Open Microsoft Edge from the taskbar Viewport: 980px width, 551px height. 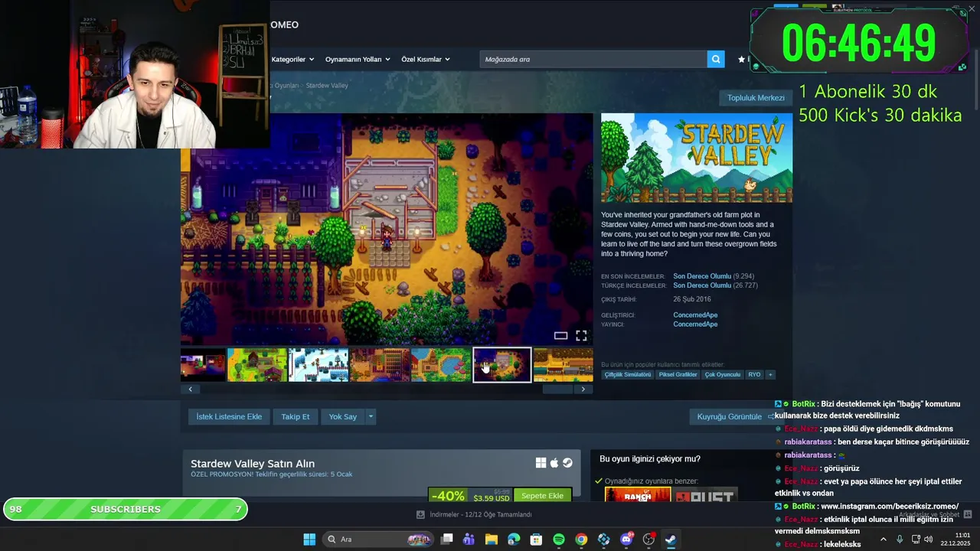tap(514, 540)
